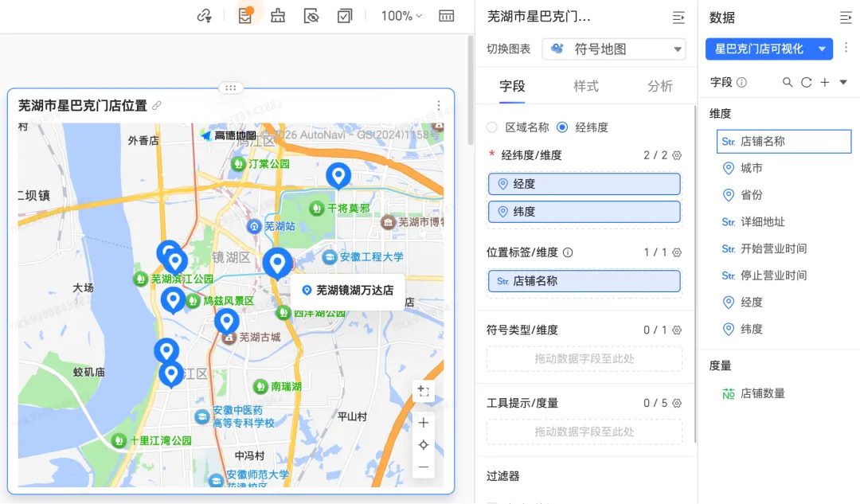Click info icon next to 字段 label
The image size is (860, 504).
tap(741, 82)
